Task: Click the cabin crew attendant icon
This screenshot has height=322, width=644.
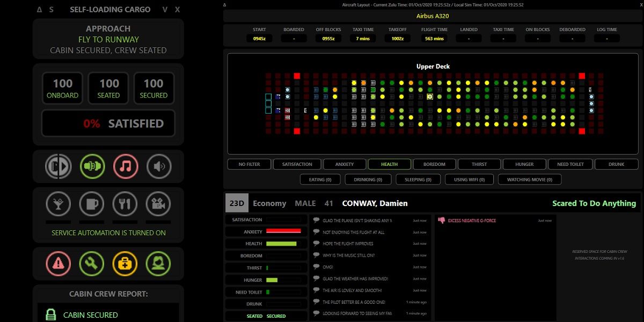Action: pos(158,264)
